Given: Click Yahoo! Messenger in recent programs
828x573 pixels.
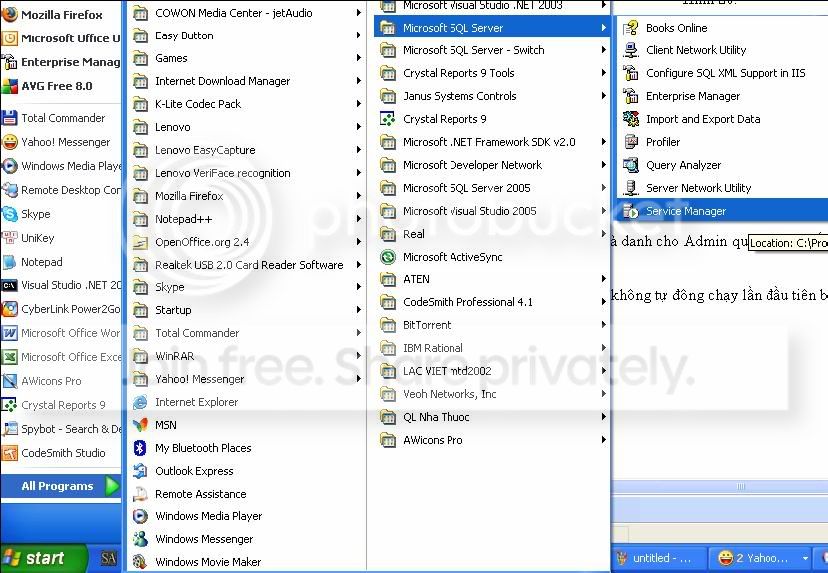Looking at the screenshot, I should point(61,142).
